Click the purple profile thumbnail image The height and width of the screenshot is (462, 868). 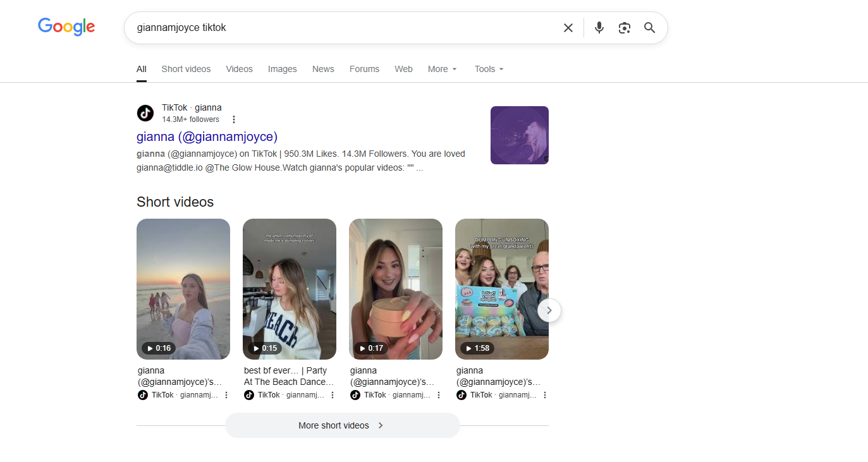coord(519,135)
